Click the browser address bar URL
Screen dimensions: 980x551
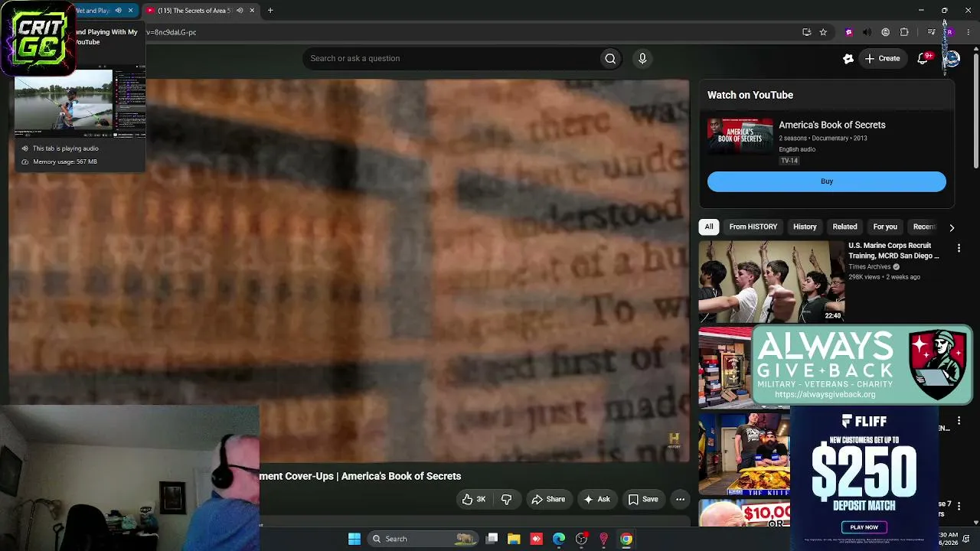click(171, 32)
